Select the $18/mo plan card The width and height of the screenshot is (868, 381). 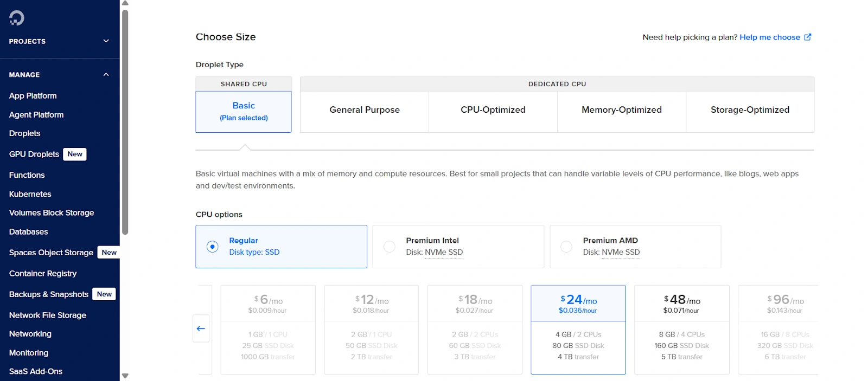(475, 330)
